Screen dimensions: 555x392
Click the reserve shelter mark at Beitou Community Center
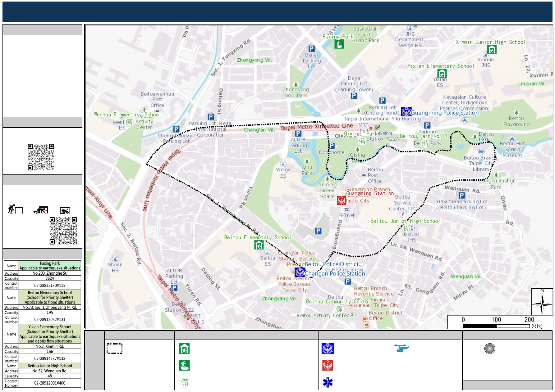tap(340, 309)
